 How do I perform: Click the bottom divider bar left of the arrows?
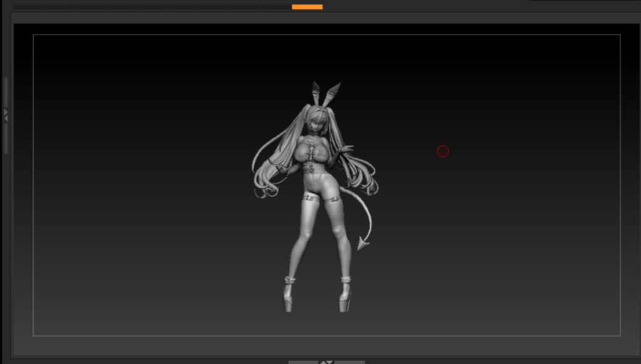[303, 361]
